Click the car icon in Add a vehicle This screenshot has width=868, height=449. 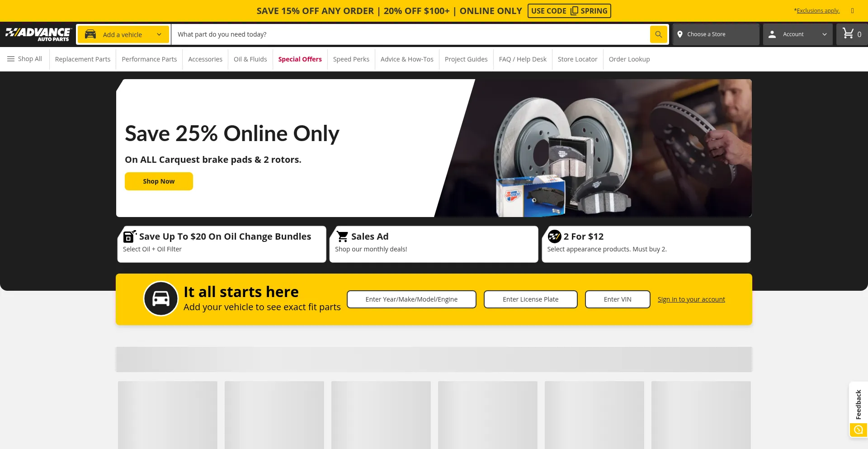click(x=90, y=34)
